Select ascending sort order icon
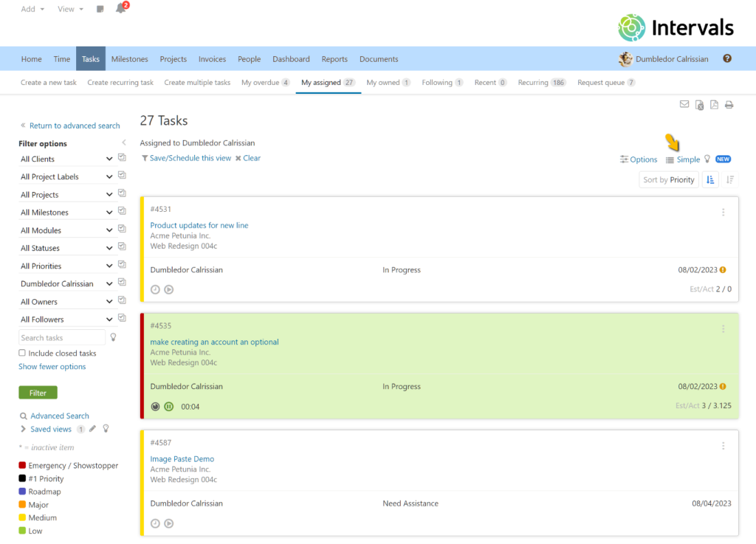 710,179
